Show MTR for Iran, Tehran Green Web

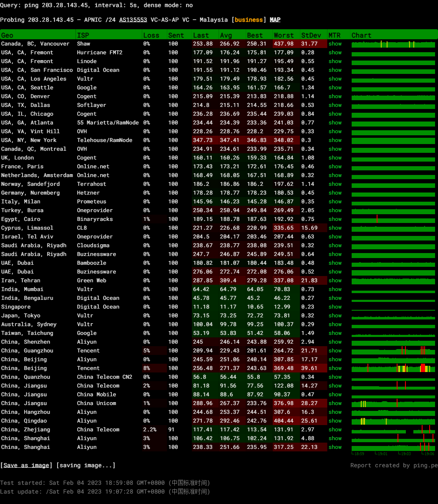click(x=335, y=281)
